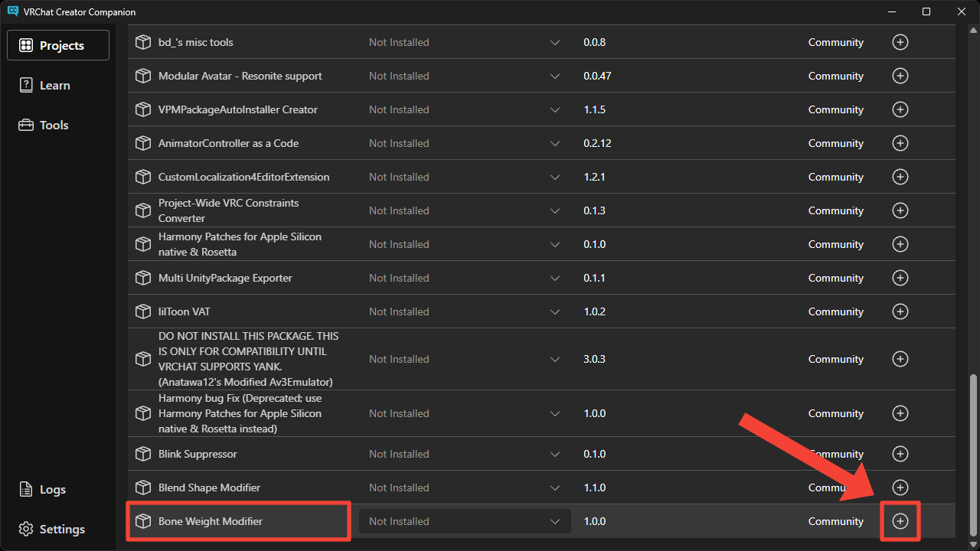Add the CustomLocalization4EditorExtension package
The image size is (980, 551).
900,177
